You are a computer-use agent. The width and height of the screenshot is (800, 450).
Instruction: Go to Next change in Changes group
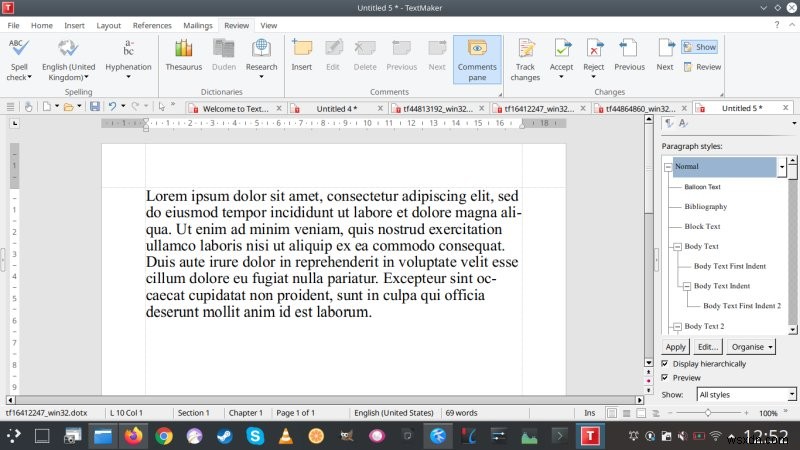(x=665, y=55)
